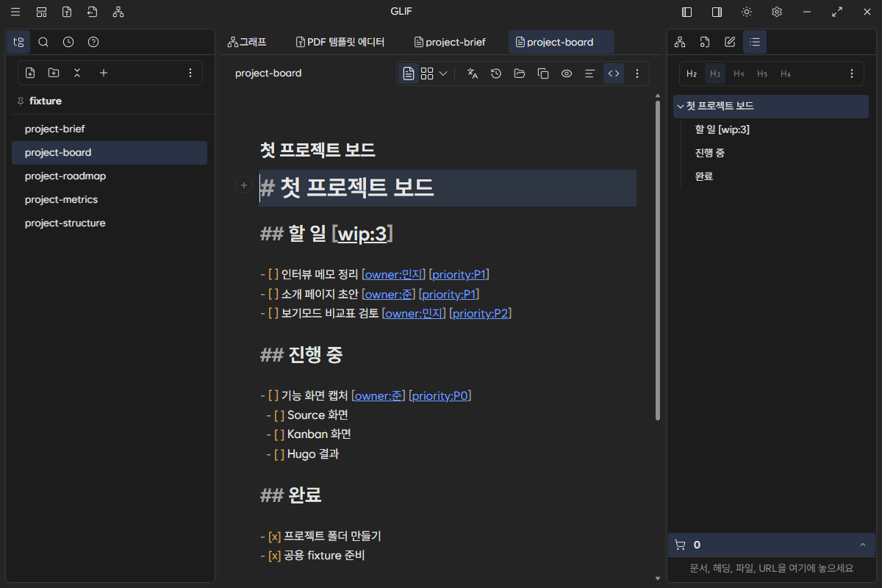
Task: Click the wip:3 link in heading
Action: tap(362, 234)
